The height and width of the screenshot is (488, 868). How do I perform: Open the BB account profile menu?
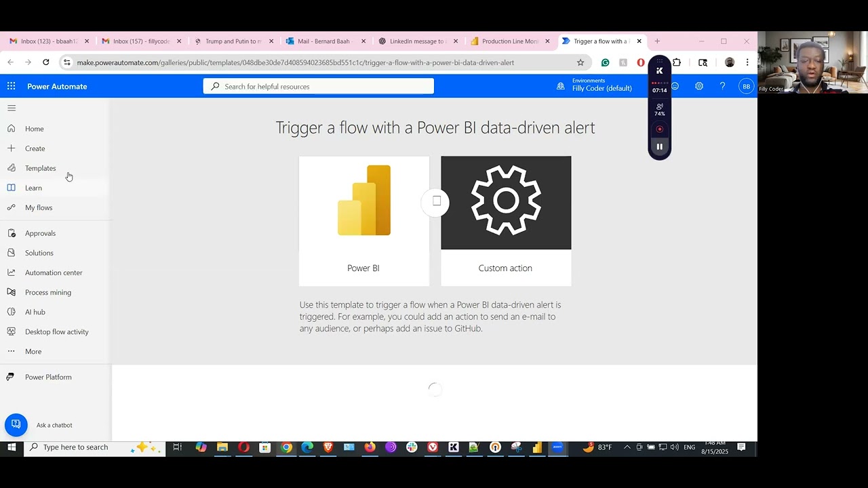point(746,86)
